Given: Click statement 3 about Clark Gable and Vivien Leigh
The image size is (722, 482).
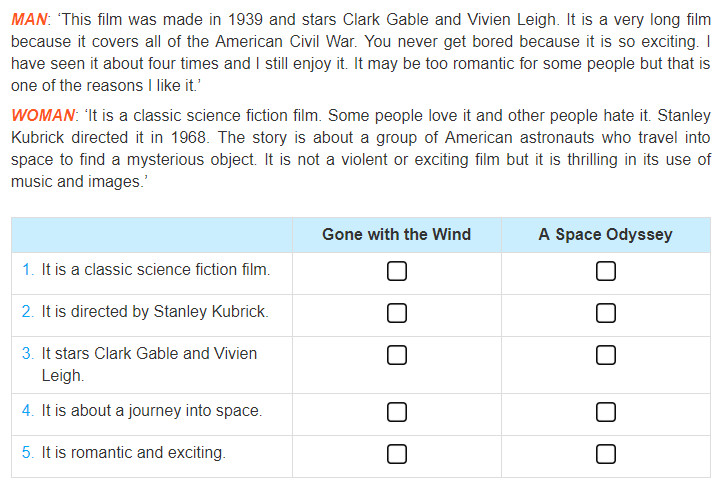Looking at the screenshot, I should [x=149, y=364].
